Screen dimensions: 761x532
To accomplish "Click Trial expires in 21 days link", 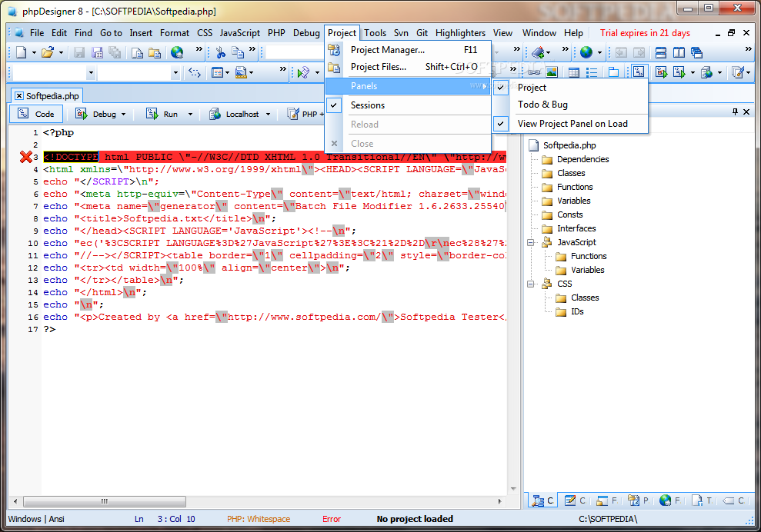I will point(645,33).
